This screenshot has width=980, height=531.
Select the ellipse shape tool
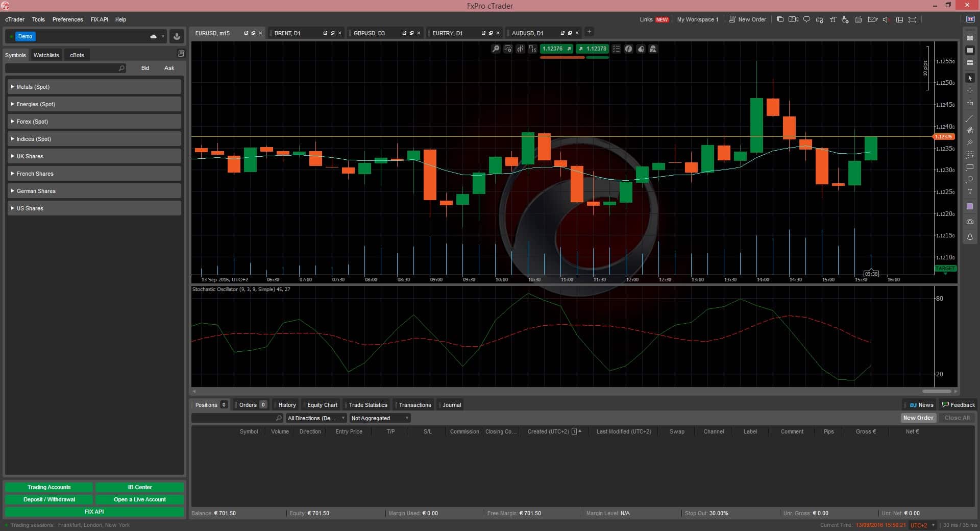click(970, 180)
